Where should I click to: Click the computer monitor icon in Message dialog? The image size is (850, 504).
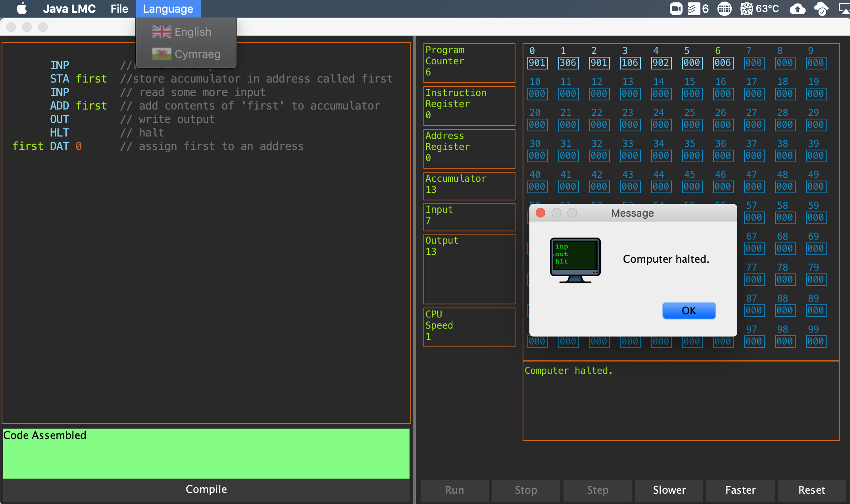[575, 260]
